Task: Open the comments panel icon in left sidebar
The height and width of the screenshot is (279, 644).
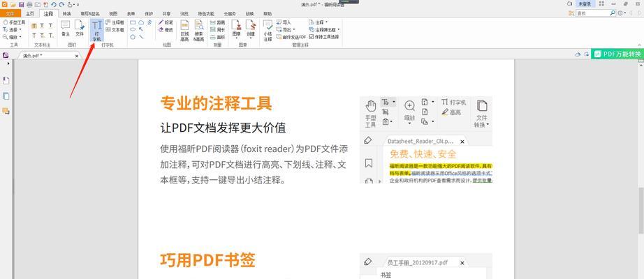Action: click(6, 111)
